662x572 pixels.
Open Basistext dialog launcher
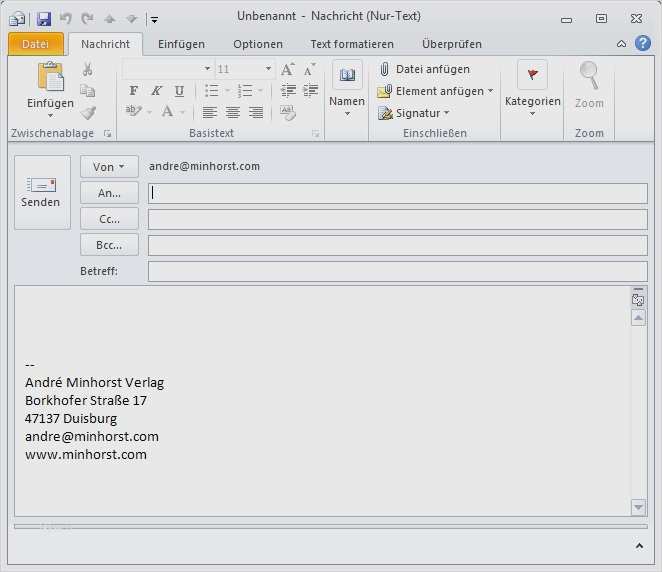pyautogui.click(x=315, y=133)
